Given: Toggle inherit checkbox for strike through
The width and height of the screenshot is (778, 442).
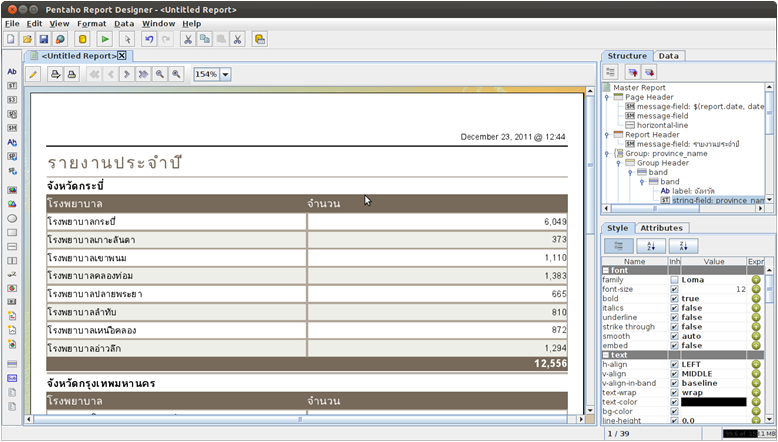Looking at the screenshot, I should point(674,327).
